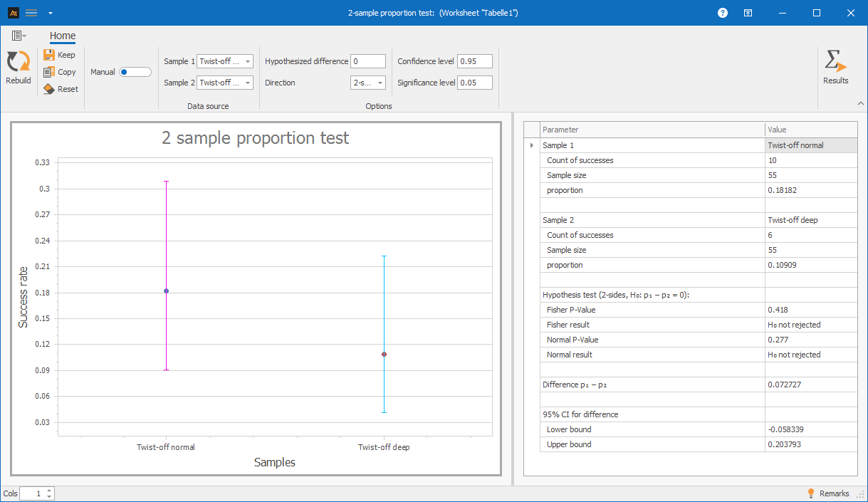Open the file menu icon beside Home
The image size is (868, 502).
coord(19,36)
